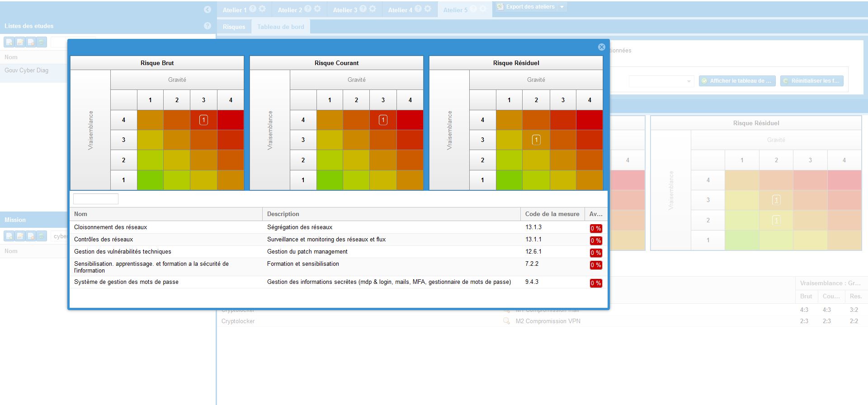Click the filter input field below the matrices

96,199
